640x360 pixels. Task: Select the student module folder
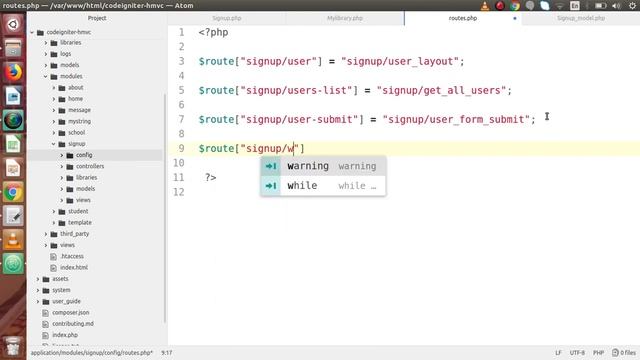(78, 211)
